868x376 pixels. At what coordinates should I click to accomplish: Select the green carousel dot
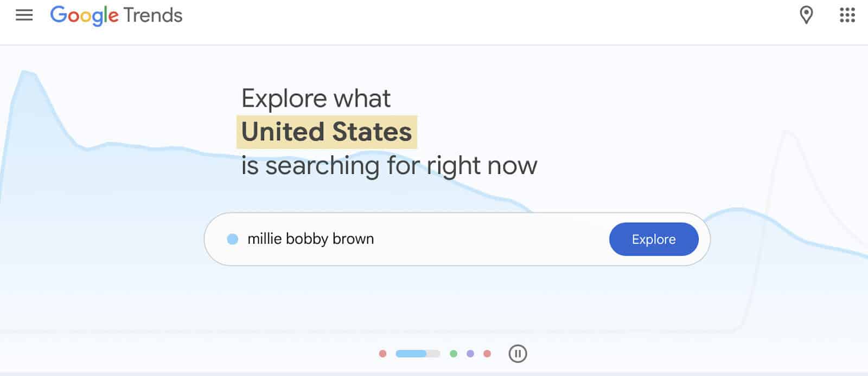[x=454, y=354]
